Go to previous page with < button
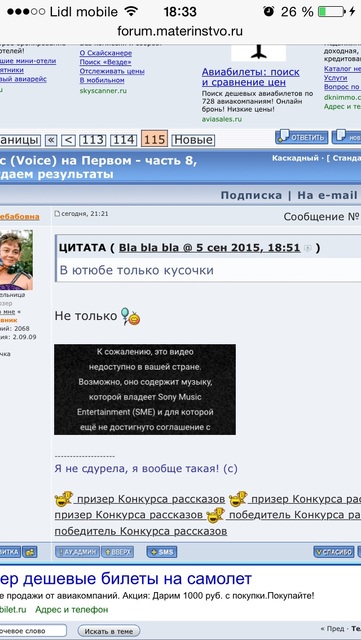This screenshot has height=640, width=361. click(68, 140)
